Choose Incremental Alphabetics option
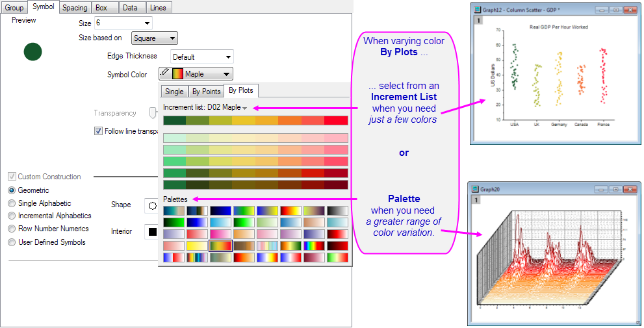This screenshot has width=644, height=328. click(x=12, y=216)
